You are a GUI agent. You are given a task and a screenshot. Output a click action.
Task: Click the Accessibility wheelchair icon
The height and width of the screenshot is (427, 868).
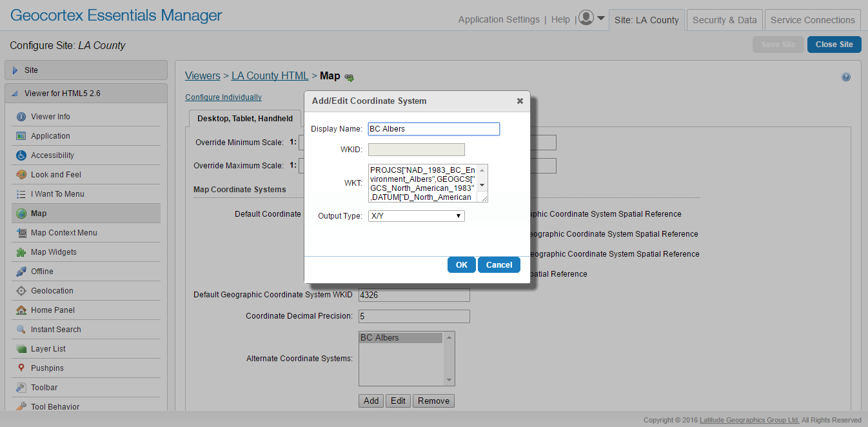coord(21,155)
